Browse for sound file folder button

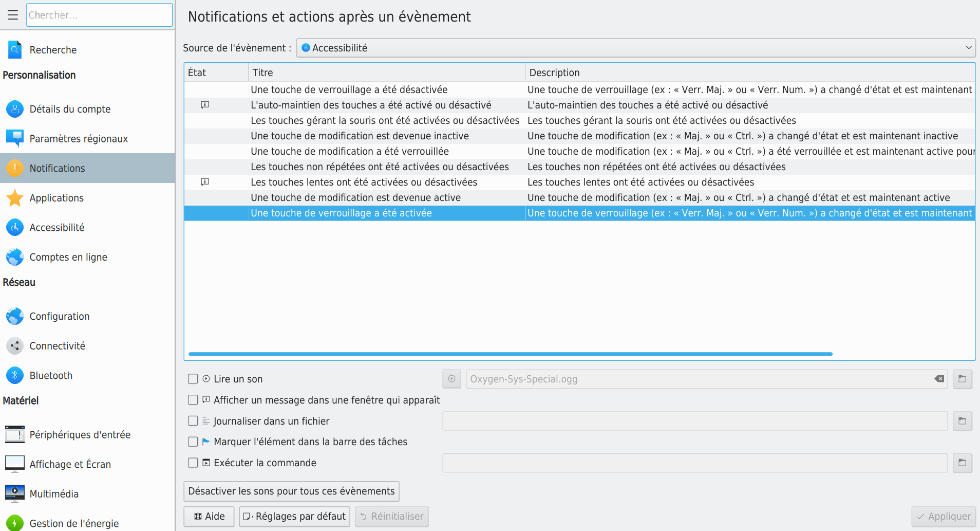962,379
